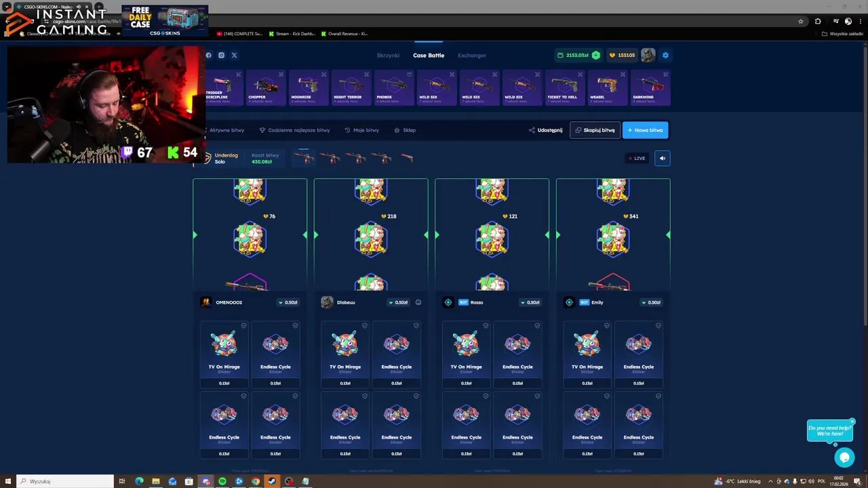Open the help chat bubble button
Image resolution: width=868 pixels, height=488 pixels.
point(844,457)
